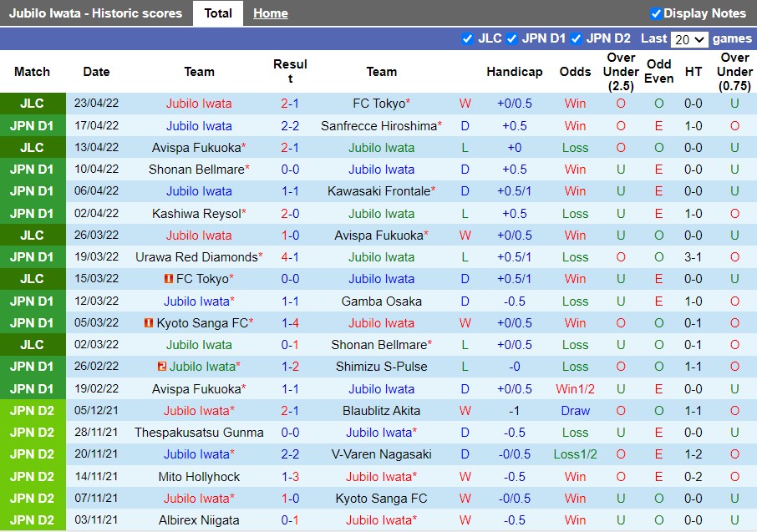Viewport: 757px width, 532px height.
Task: Click the Win1/2 odds value for 19/02/22
Action: point(575,388)
